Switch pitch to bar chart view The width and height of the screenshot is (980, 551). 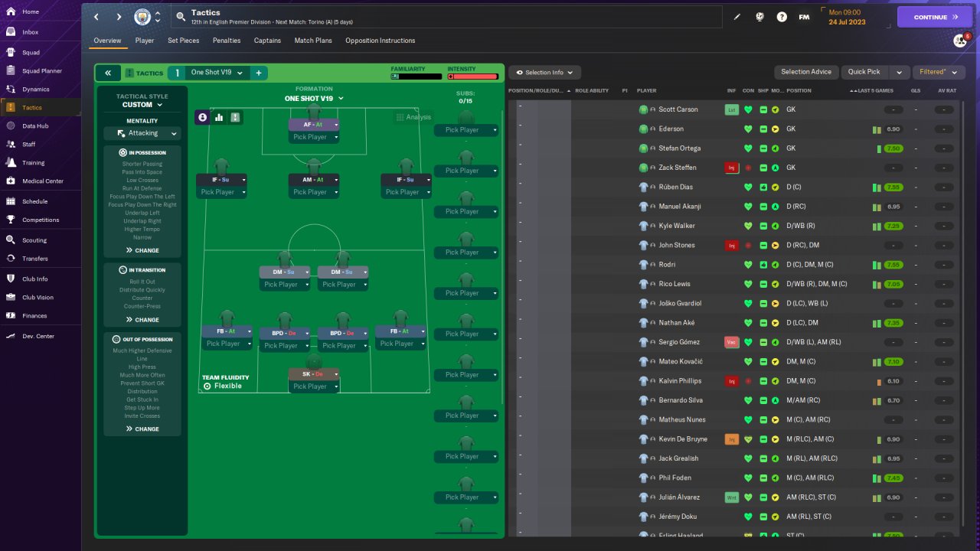219,117
